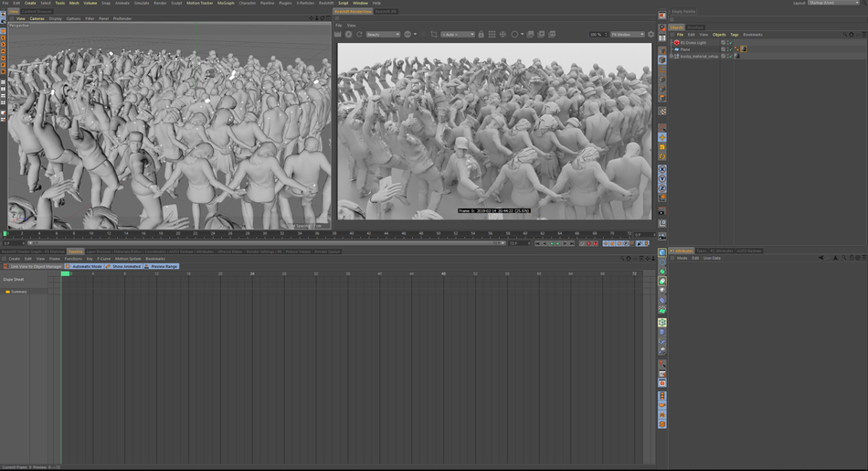Viewport: 868px width, 471px height.
Task: Go to end of animation button
Action: 571,243
